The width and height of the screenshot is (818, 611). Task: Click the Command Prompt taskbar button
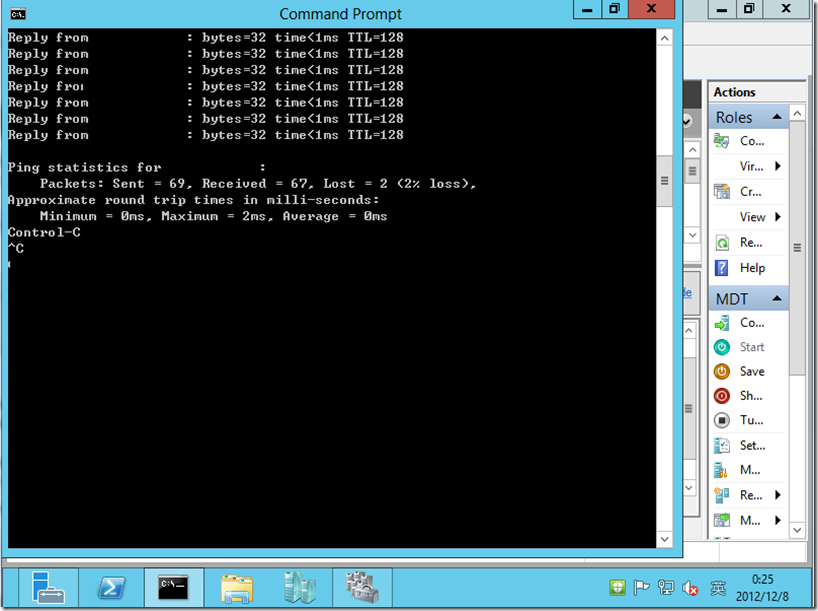tap(173, 588)
